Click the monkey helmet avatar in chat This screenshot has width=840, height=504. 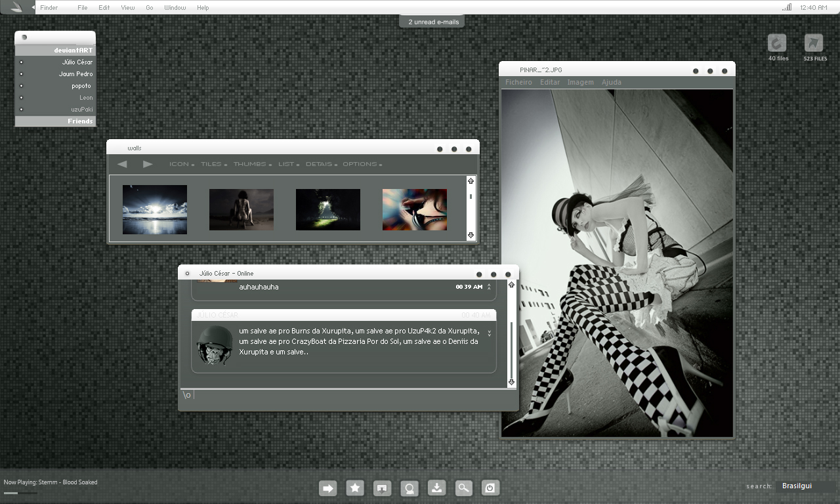[215, 345]
